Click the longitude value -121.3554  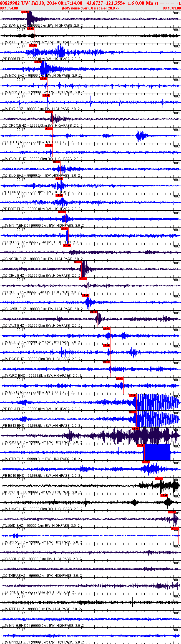click(x=114, y=3)
